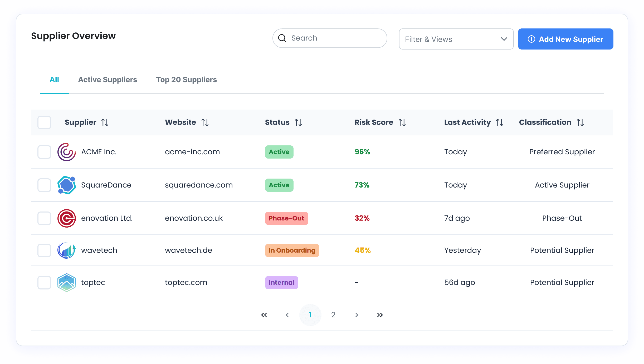Click the next-page arrow in pagination
The image size is (644, 364).
[357, 315]
